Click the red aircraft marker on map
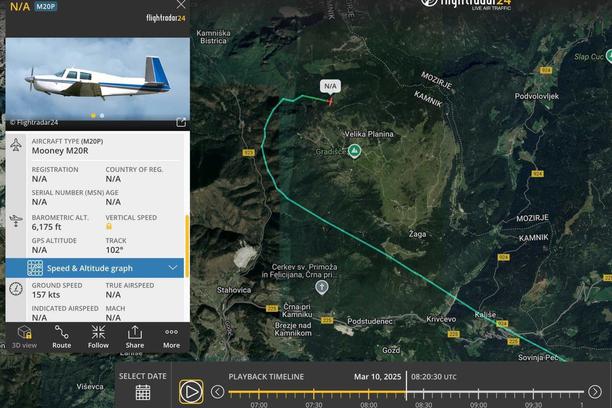Viewport: 612px width, 408px height. [x=330, y=102]
